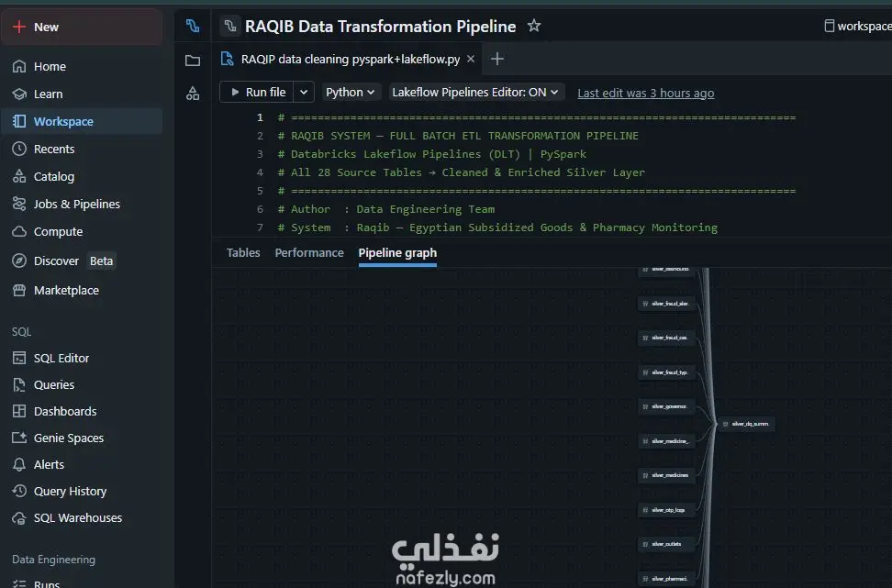Click the workspace folder icon at top right

click(x=830, y=26)
